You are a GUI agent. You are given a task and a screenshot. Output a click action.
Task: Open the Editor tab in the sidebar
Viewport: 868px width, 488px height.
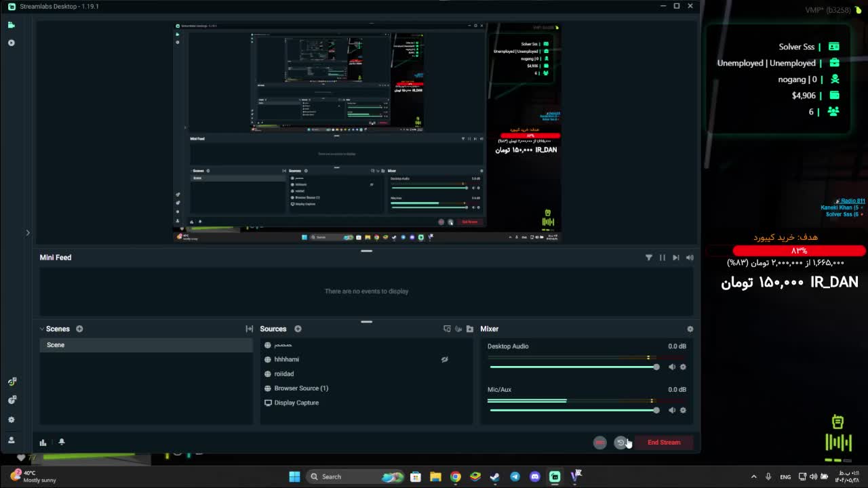click(11, 25)
